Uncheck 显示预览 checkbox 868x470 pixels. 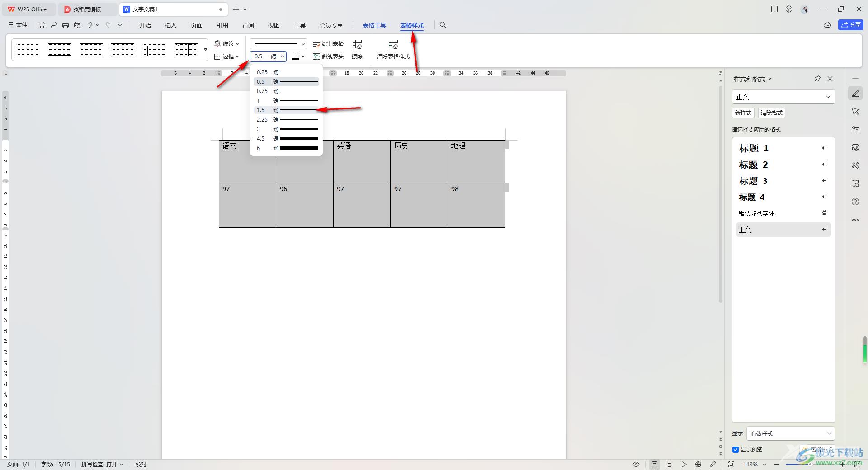coord(736,450)
